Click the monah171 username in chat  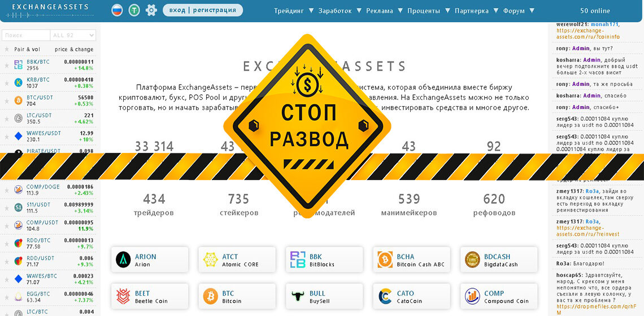tap(605, 24)
